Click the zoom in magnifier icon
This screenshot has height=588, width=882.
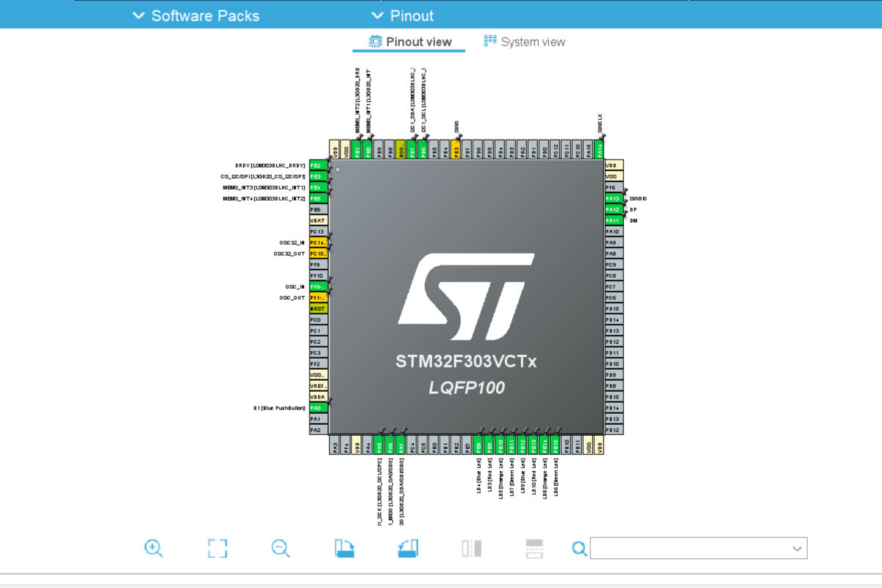pos(152,548)
